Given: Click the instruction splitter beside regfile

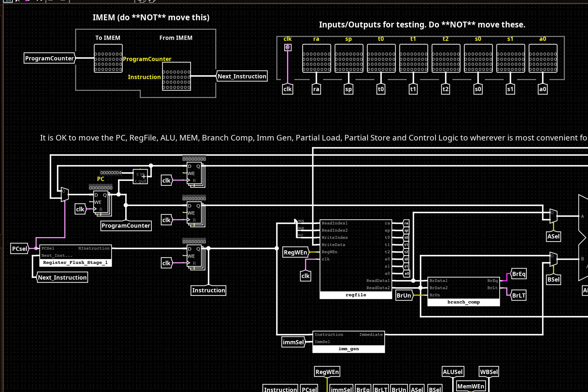Looking at the screenshot, I should pos(296,228).
